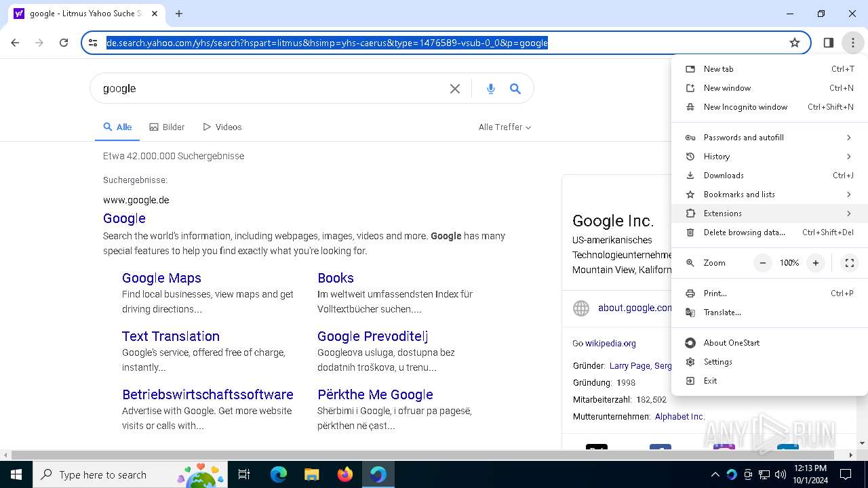Open site information icon in address bar
868x488 pixels.
93,43
